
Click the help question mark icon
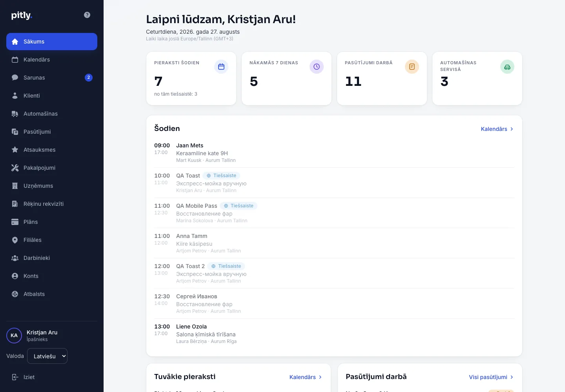(87, 15)
